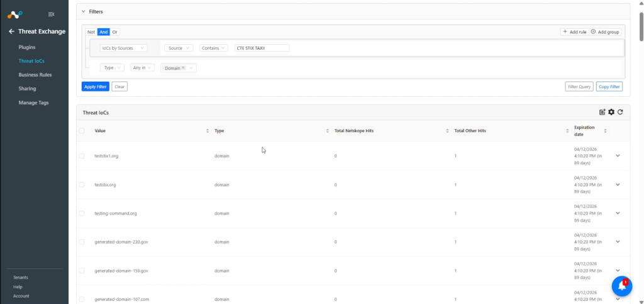Open the Any in operator dropdown
Screen dimensions: 644x304
point(142,68)
